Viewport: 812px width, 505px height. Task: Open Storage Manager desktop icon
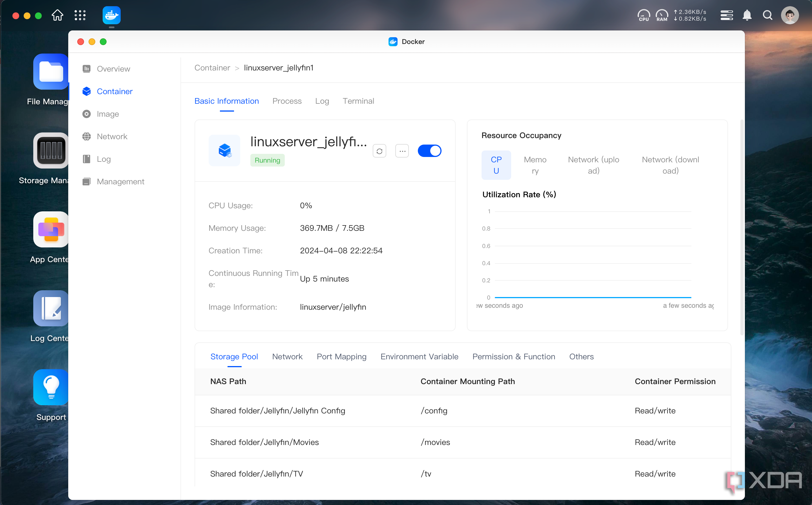[51, 150]
